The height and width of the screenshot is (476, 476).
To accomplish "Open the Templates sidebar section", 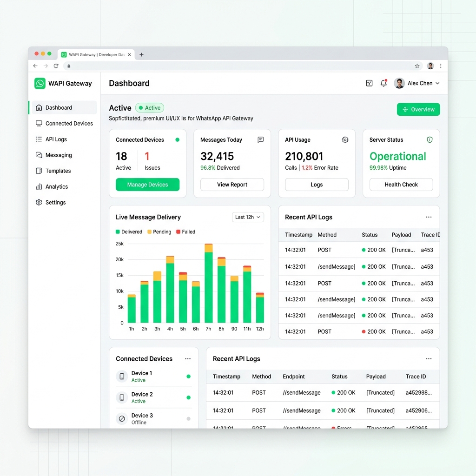I will 64,171.
